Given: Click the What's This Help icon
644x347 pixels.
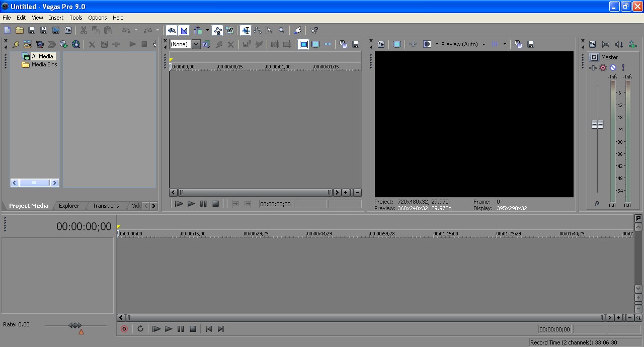Looking at the screenshot, I should click(x=314, y=31).
